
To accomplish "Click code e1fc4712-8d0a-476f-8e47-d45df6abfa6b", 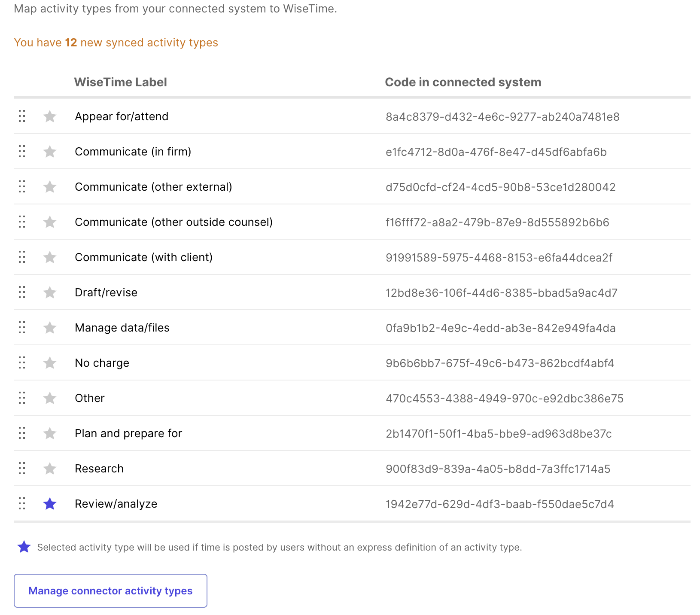I will tap(496, 152).
